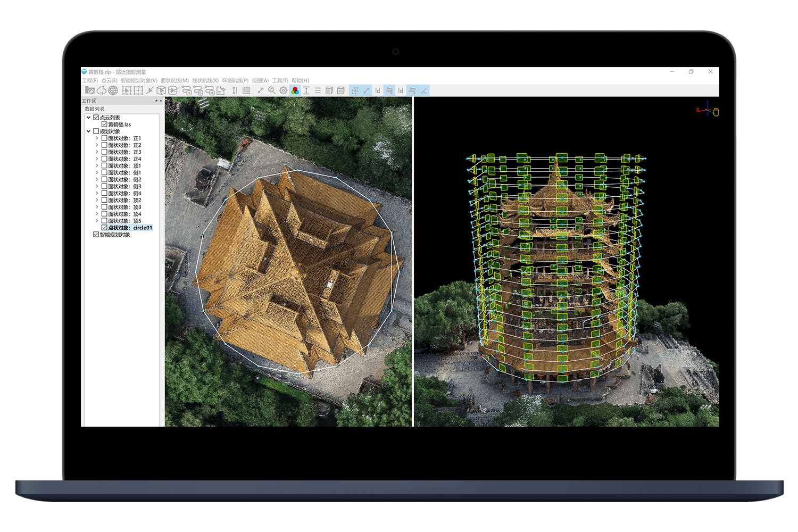Uncheck the 黄鹤楼.las point cloud checkbox
Image resolution: width=798 pixels, height=532 pixels.
click(104, 124)
